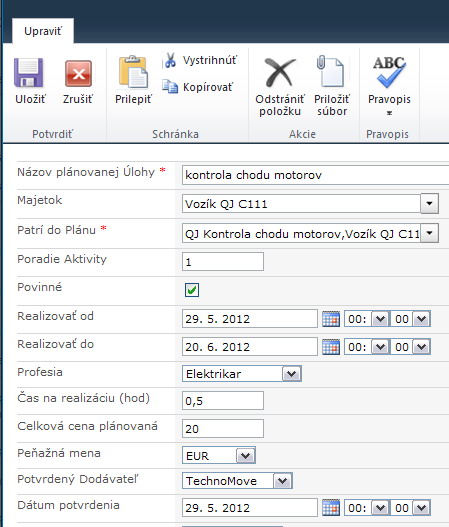Open calendar picker for Dátum potvrdenia

point(331,508)
